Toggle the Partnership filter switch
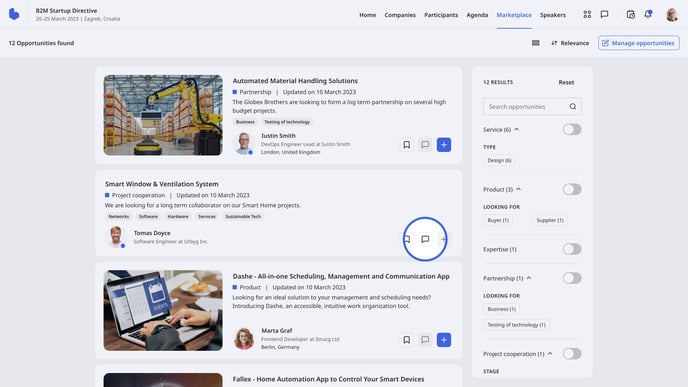The image size is (688, 387). point(572,278)
